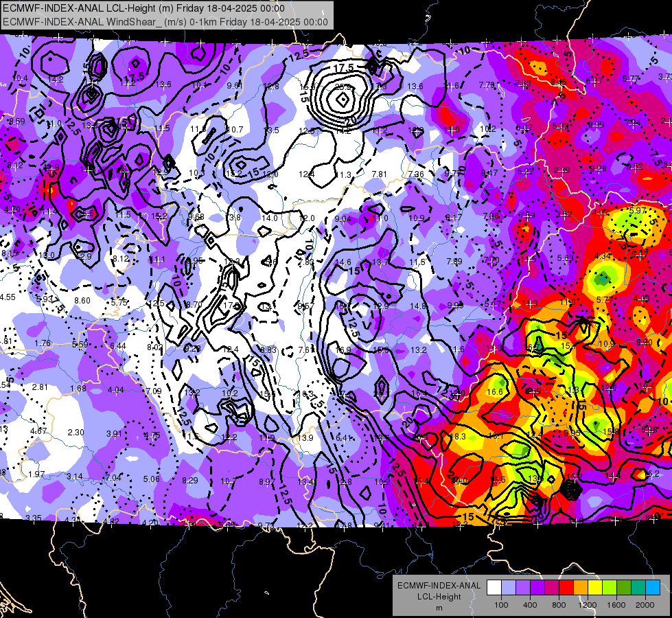This screenshot has width=672, height=618.
Task: Click the 4.34 value above the teal peak
Action: pos(602,256)
